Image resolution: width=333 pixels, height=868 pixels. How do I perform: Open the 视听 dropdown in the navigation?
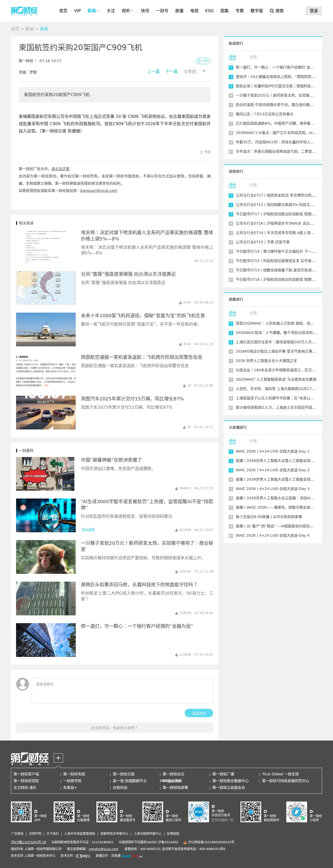tap(127, 11)
